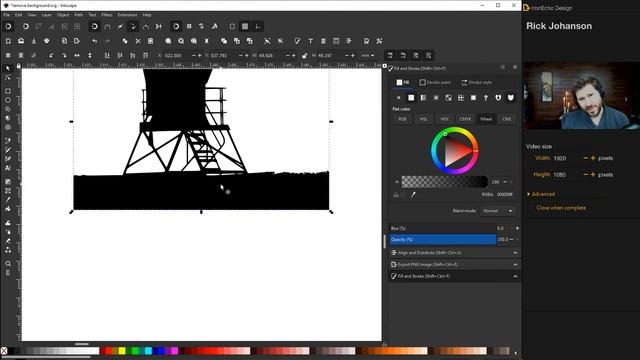Select the Rectangle drawing tool
Viewport: 640px width, 360px height.
click(x=8, y=91)
